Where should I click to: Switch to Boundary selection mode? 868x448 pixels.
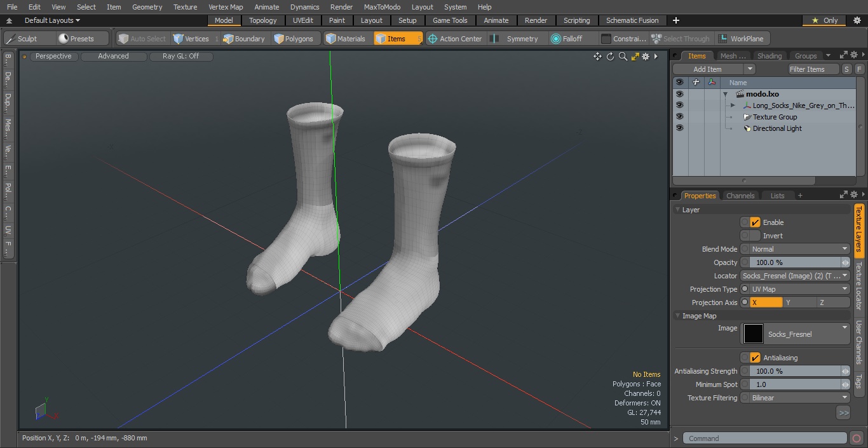point(244,39)
